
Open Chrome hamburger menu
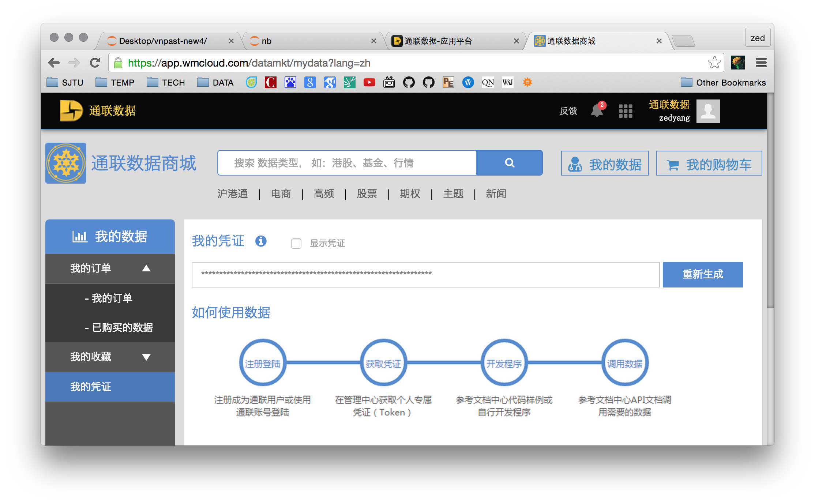click(761, 63)
